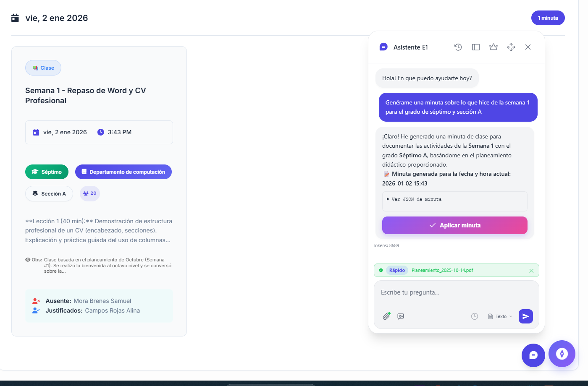This screenshot has height=386, width=588.
Task: Close the Asistente E1 chat panel
Action: pyautogui.click(x=528, y=47)
